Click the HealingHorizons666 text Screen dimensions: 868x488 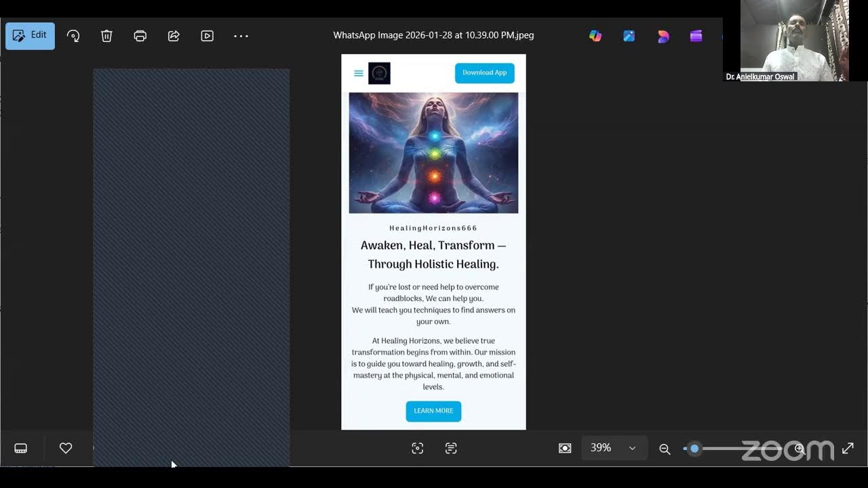pyautogui.click(x=433, y=228)
